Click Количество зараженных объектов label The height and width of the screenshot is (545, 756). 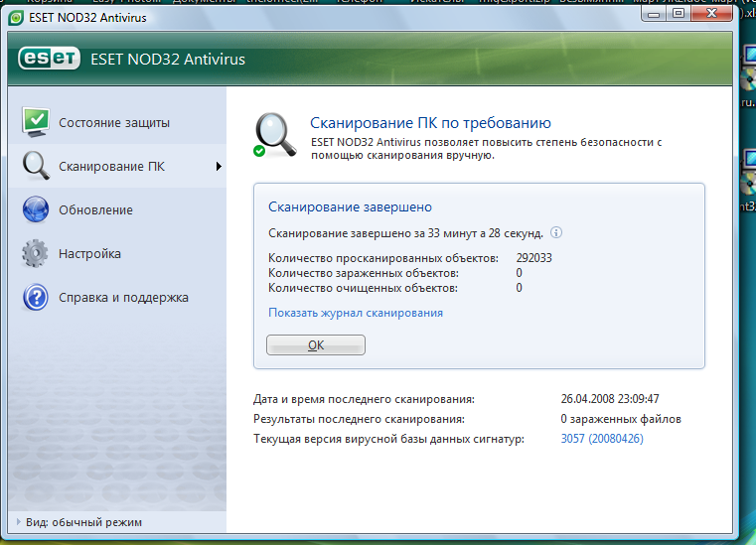tap(364, 273)
